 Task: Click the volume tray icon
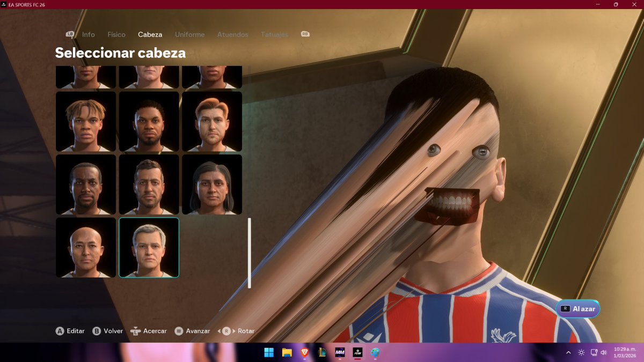point(604,352)
